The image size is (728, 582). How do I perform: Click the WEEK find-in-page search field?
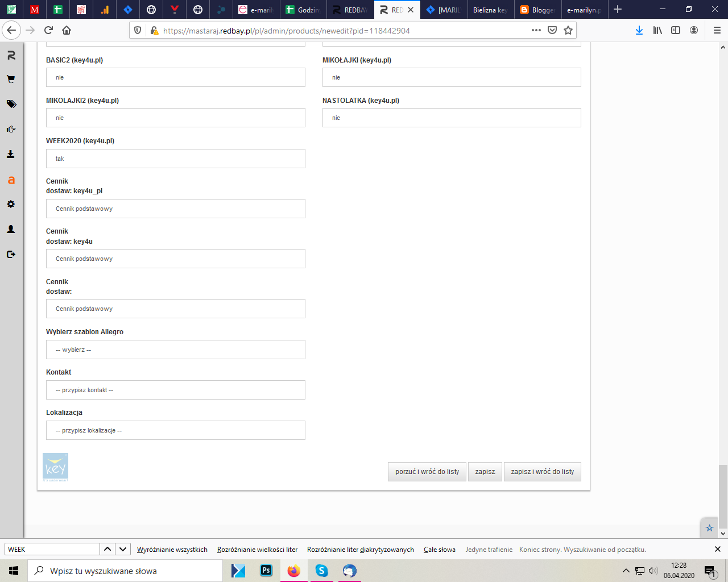pyautogui.click(x=52, y=549)
